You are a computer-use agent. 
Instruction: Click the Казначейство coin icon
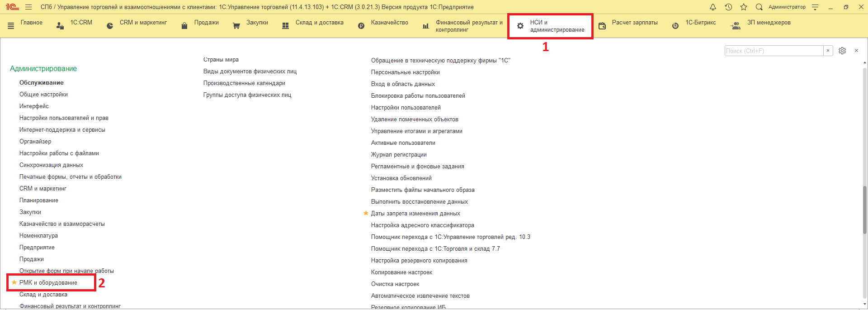click(361, 26)
